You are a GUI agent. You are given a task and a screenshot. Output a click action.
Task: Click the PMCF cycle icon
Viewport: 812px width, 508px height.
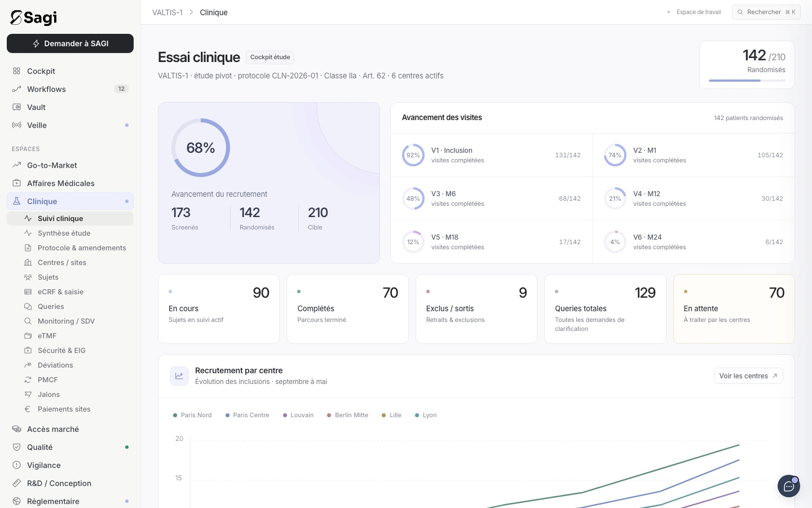pos(28,379)
